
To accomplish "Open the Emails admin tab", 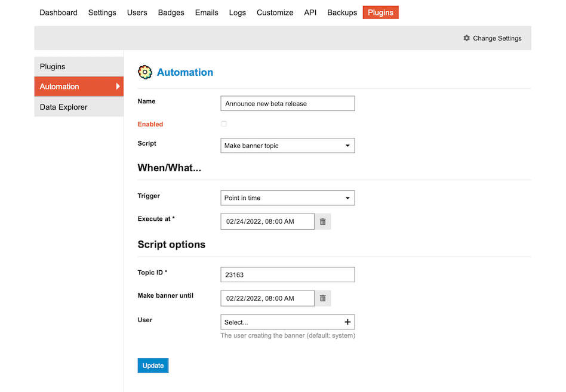I will pyautogui.click(x=207, y=12).
